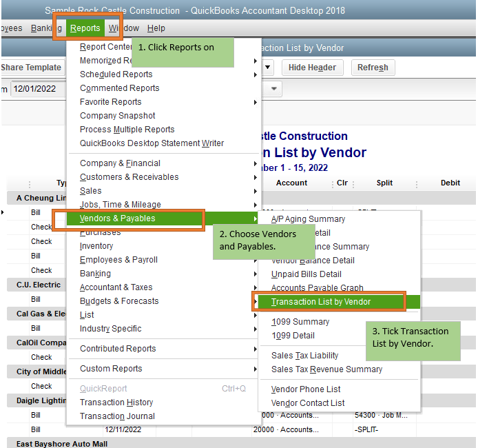Click the From date field 12/01/2022
This screenshot has height=448, width=478.
pyautogui.click(x=38, y=89)
